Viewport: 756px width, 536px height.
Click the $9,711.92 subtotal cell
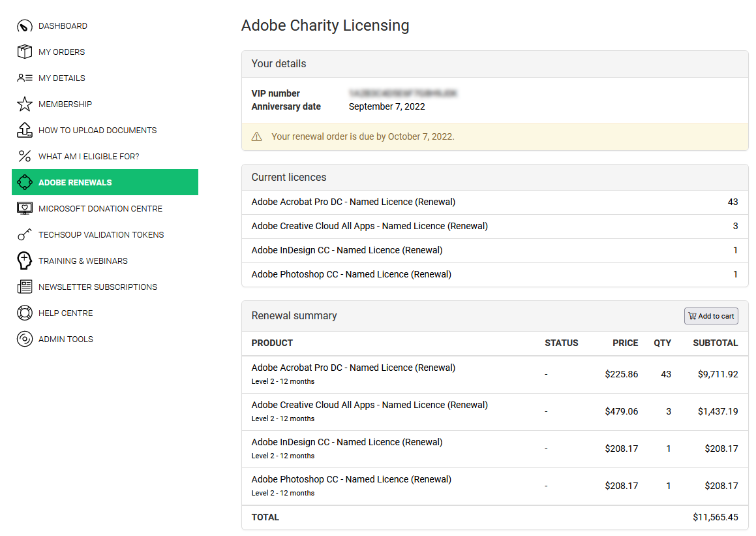click(718, 374)
